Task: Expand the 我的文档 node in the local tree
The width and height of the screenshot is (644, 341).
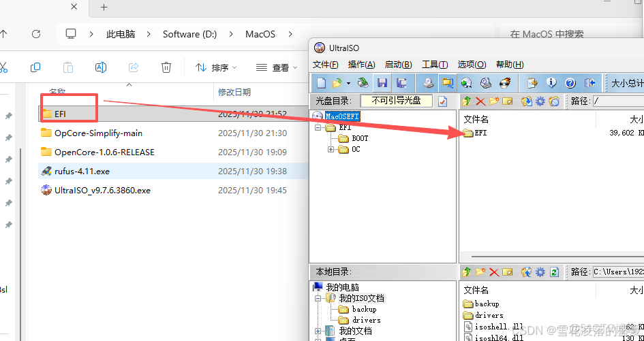Action: (318, 331)
